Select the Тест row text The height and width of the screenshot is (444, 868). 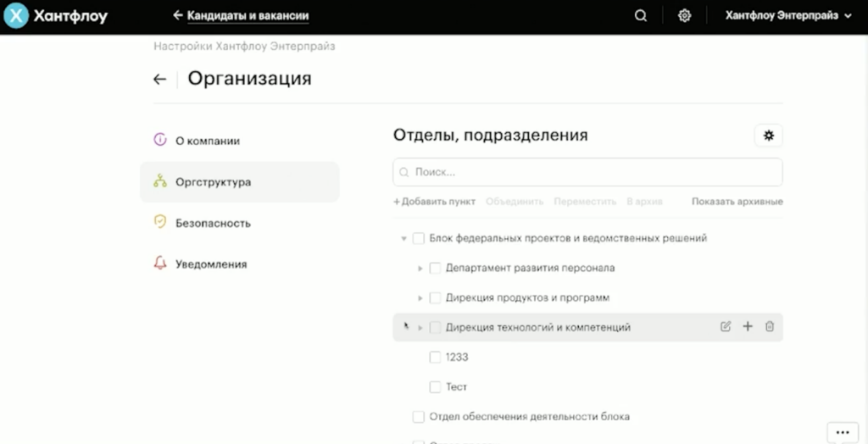(x=456, y=387)
